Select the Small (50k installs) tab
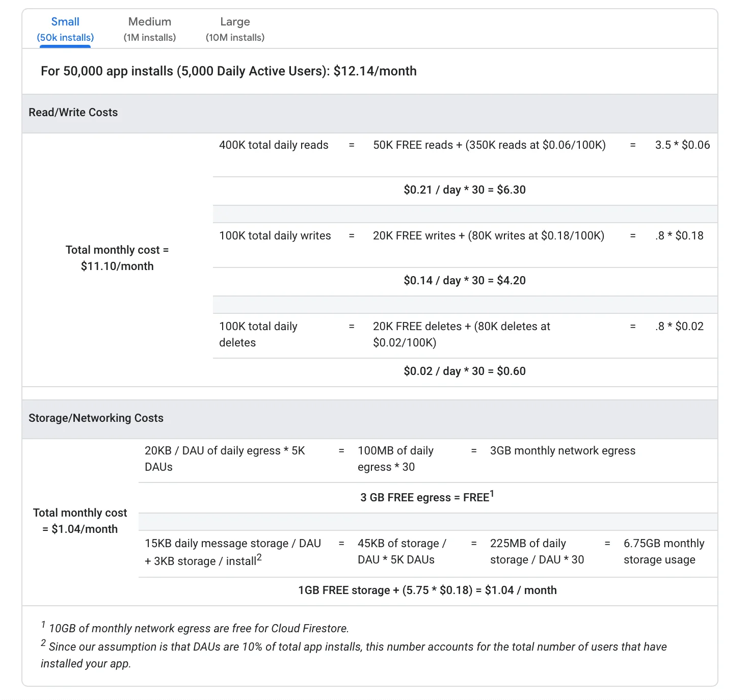The height and width of the screenshot is (700, 750). click(65, 29)
